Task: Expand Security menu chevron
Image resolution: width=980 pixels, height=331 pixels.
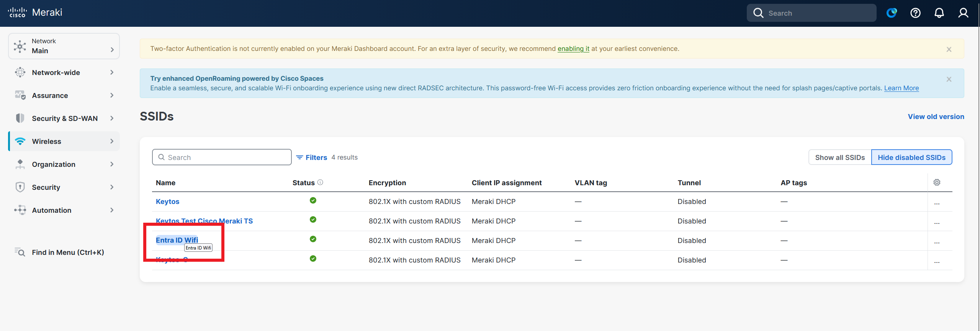Action: pyautogui.click(x=112, y=187)
